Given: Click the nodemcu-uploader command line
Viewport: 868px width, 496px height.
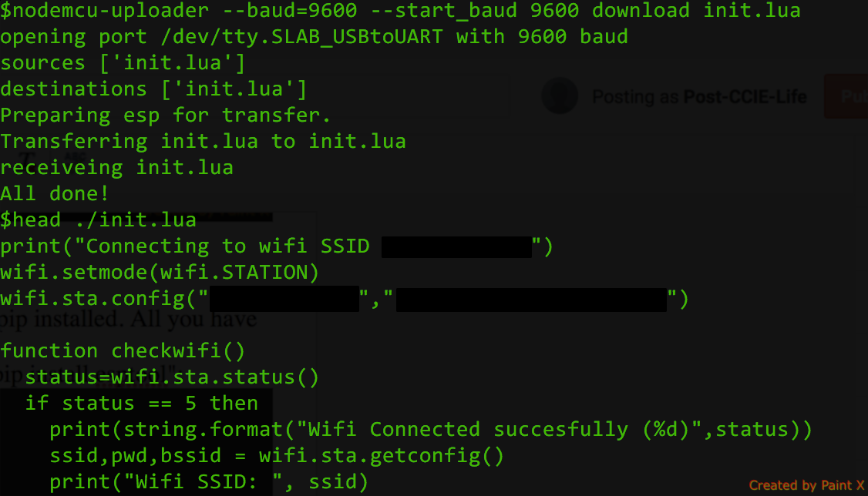Looking at the screenshot, I should [x=400, y=11].
